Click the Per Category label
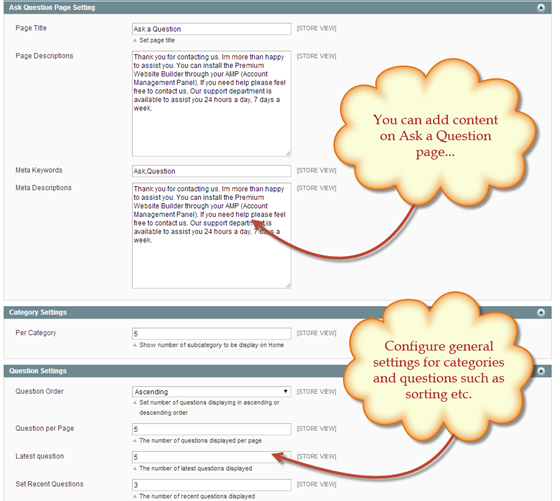 pos(36,333)
